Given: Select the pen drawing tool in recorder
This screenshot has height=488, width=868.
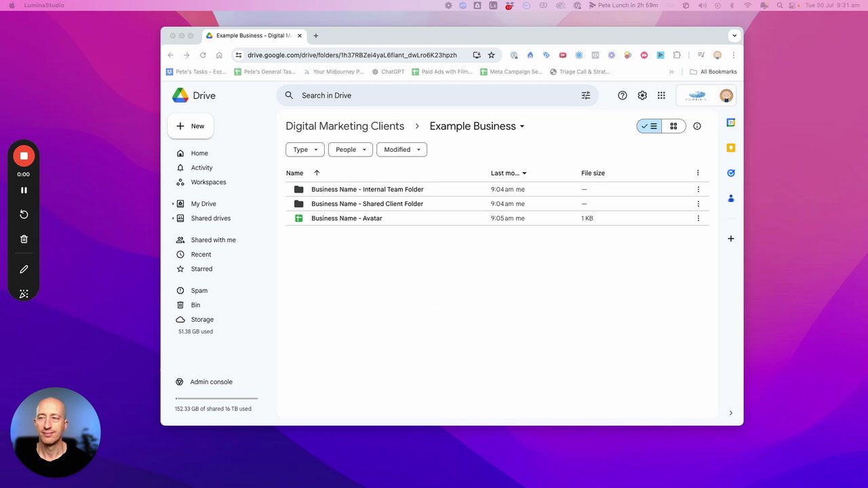Looking at the screenshot, I should (x=24, y=269).
